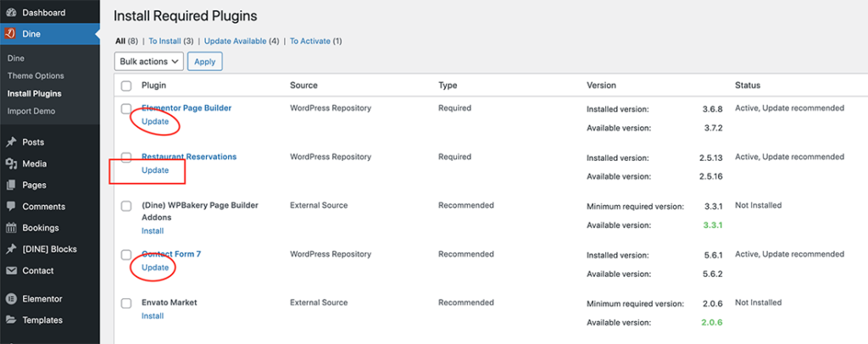Image resolution: width=868 pixels, height=344 pixels.
Task: Open the Comments menu label
Action: (x=44, y=206)
